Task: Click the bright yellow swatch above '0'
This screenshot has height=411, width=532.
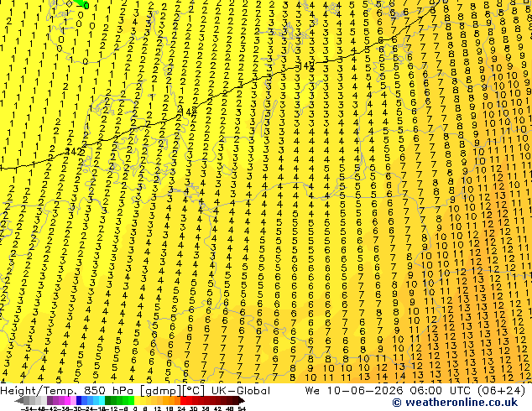Action: (137, 401)
